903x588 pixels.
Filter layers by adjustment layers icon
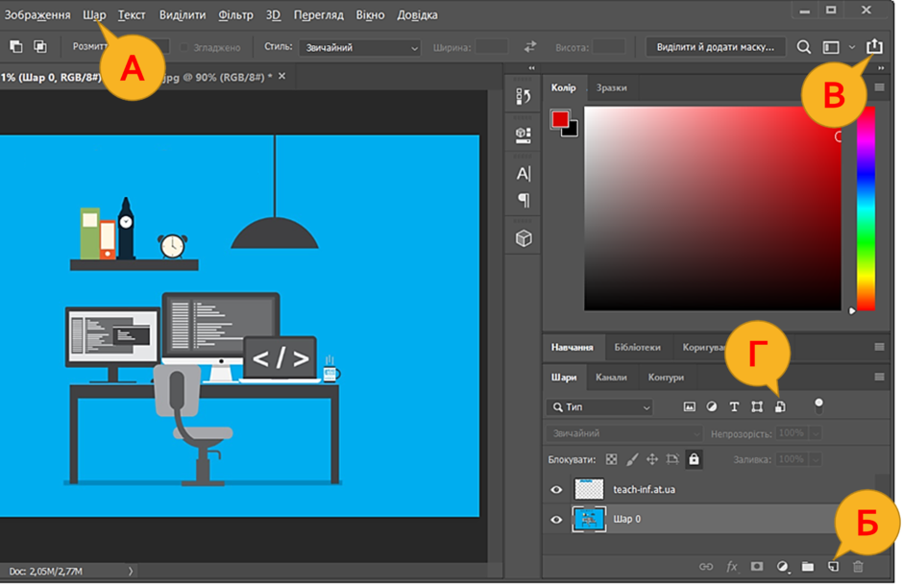pyautogui.click(x=712, y=406)
